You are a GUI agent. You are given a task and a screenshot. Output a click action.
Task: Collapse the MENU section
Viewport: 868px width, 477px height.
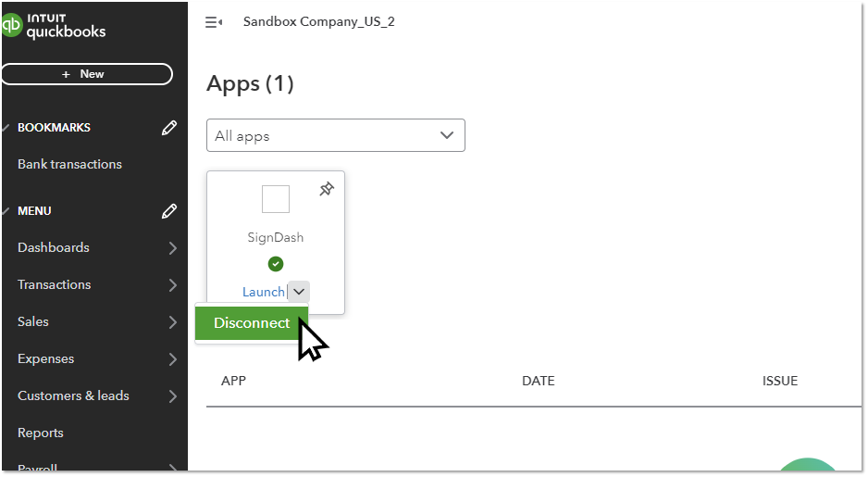pos(6,211)
